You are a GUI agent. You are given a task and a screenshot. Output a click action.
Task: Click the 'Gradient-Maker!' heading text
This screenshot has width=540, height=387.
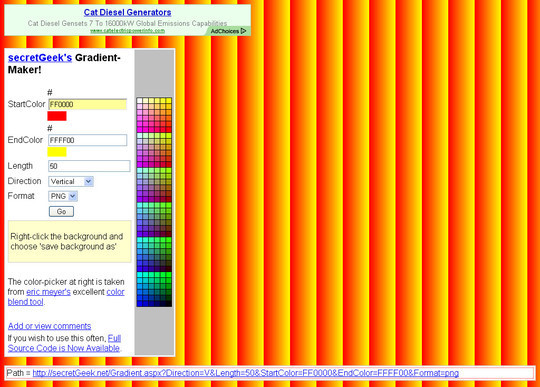[x=64, y=64]
